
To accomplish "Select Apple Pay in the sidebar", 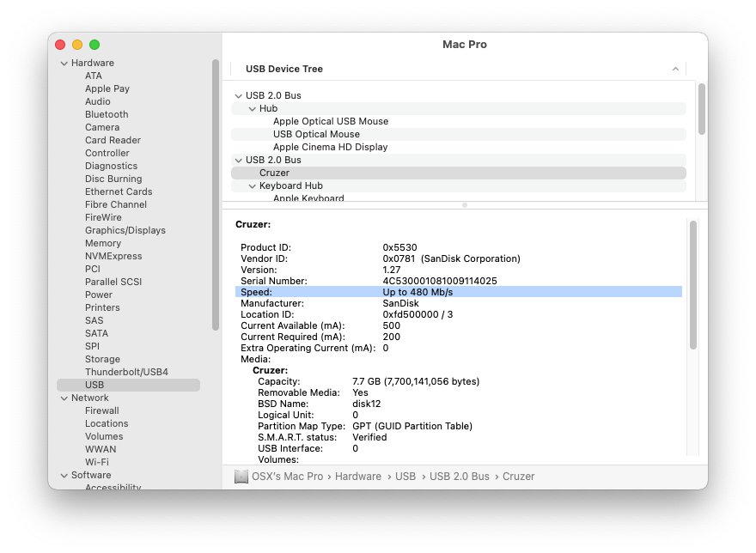I will [x=107, y=88].
